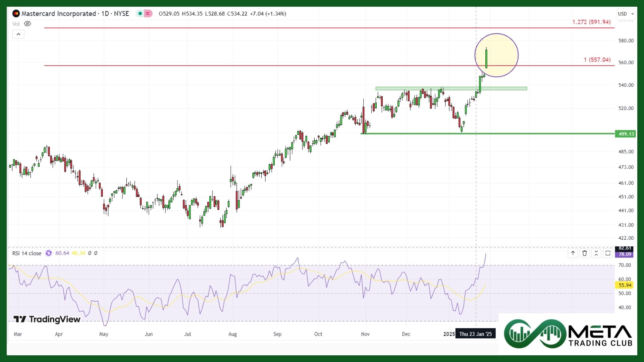The width and height of the screenshot is (644, 362).
Task: Toggle the green market status dot indicator
Action: coord(140,14)
